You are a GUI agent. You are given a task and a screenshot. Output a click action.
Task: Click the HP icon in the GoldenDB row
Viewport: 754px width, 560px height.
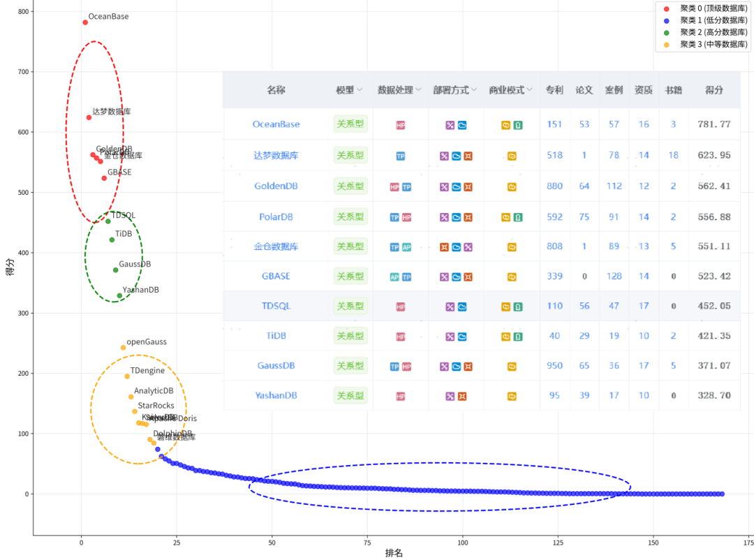tap(394, 186)
